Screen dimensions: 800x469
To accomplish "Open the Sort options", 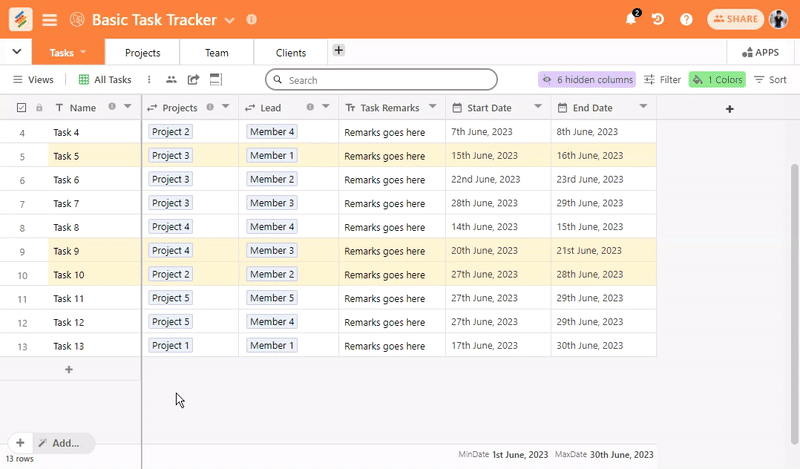I will pyautogui.click(x=770, y=80).
